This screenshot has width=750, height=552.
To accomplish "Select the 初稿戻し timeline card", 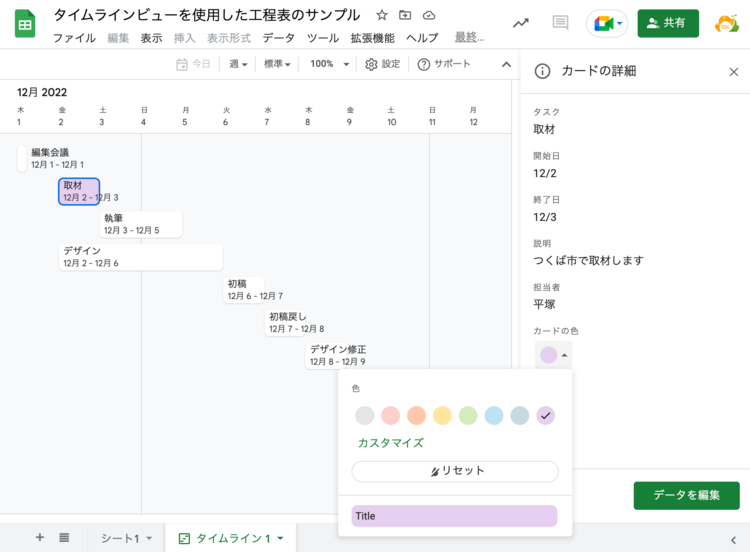I will pyautogui.click(x=285, y=323).
